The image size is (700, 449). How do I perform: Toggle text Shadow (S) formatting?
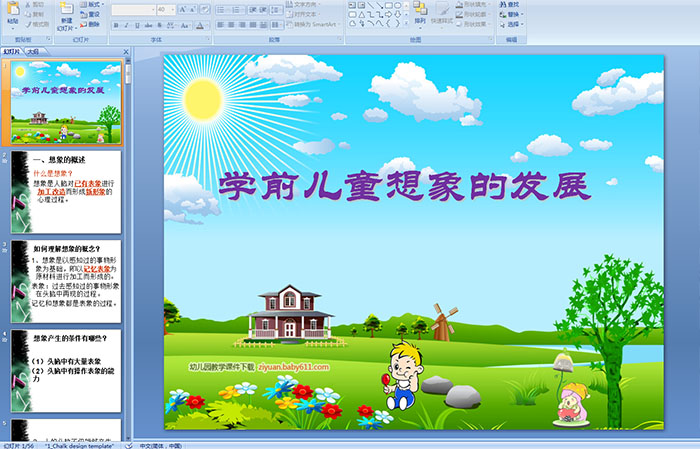159,25
